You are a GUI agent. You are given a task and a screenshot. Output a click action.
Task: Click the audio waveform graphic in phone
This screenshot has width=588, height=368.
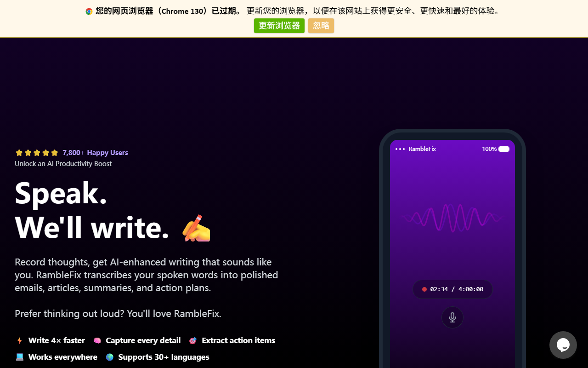click(452, 218)
